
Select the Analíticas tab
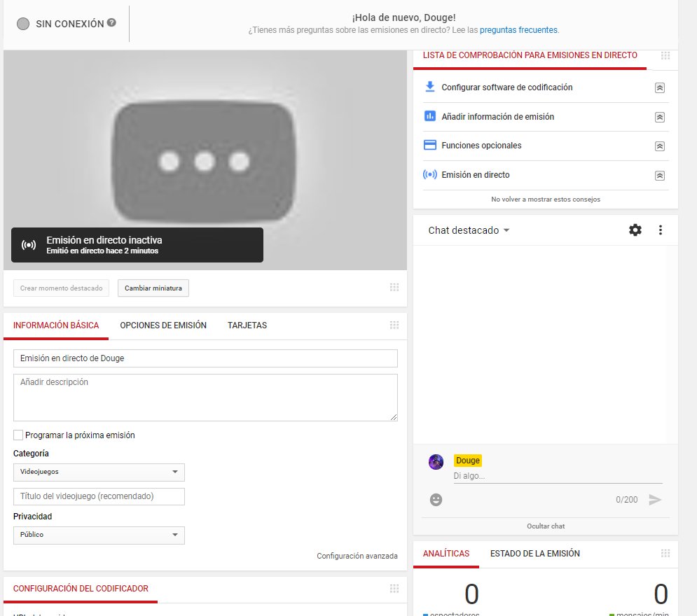tap(446, 554)
